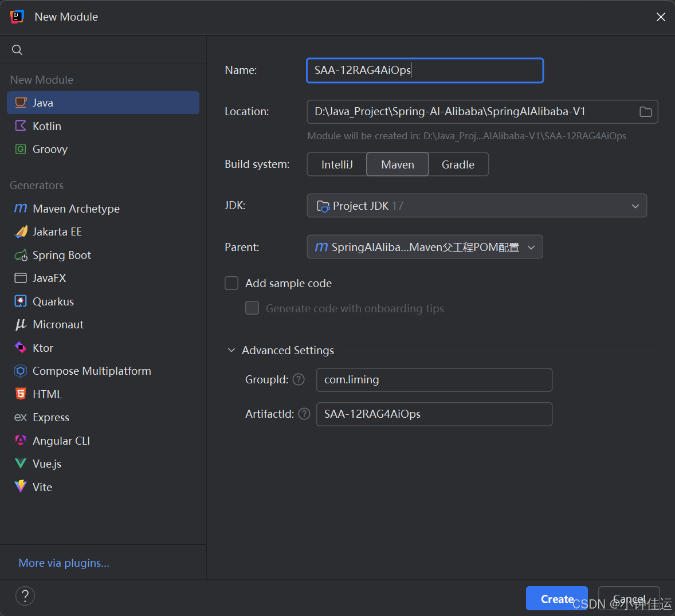Click the ArtifactId help question mark
The image size is (675, 616).
click(x=304, y=414)
